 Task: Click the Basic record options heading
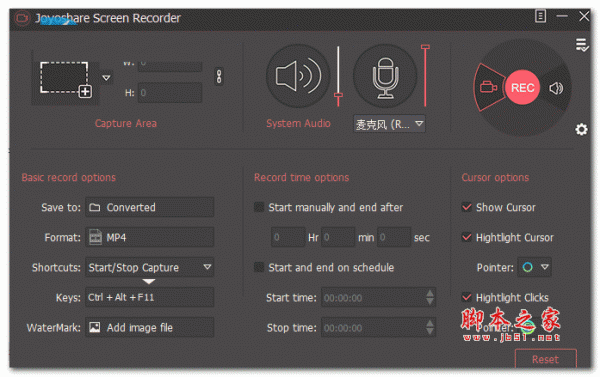coord(68,178)
